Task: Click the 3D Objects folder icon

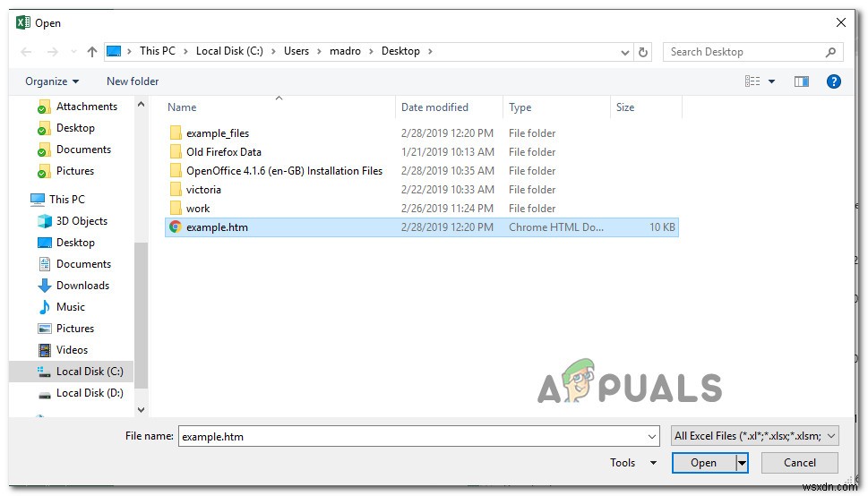Action: click(44, 221)
